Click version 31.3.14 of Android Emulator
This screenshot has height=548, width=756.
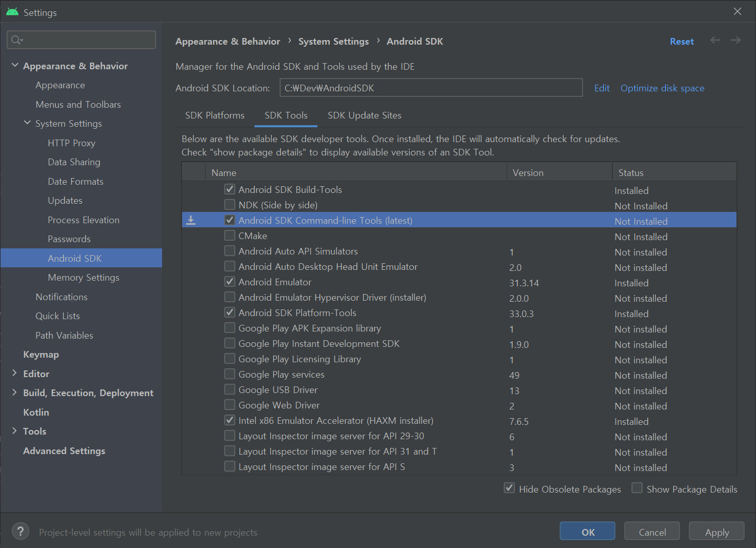pyautogui.click(x=524, y=283)
